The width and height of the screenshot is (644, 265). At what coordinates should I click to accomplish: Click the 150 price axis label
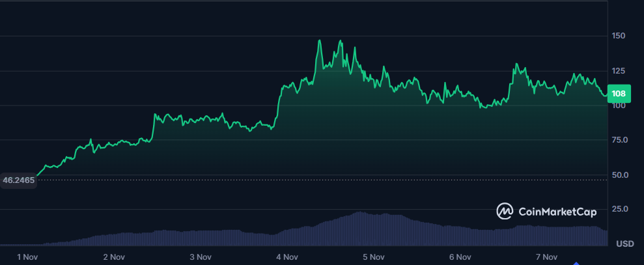point(619,36)
